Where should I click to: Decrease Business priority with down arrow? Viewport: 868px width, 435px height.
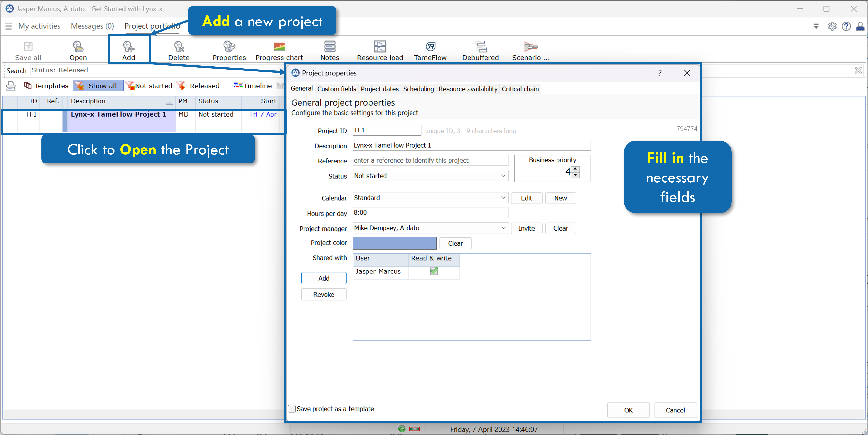pyautogui.click(x=575, y=175)
